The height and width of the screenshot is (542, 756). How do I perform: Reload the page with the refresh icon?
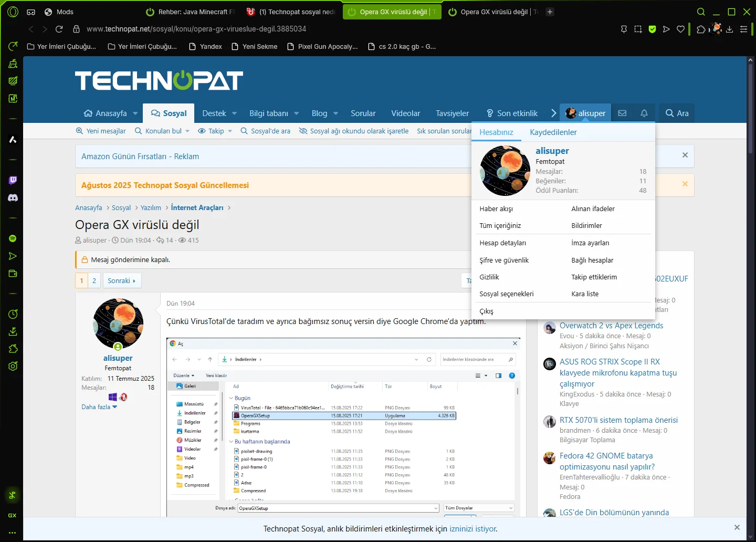coord(59,29)
